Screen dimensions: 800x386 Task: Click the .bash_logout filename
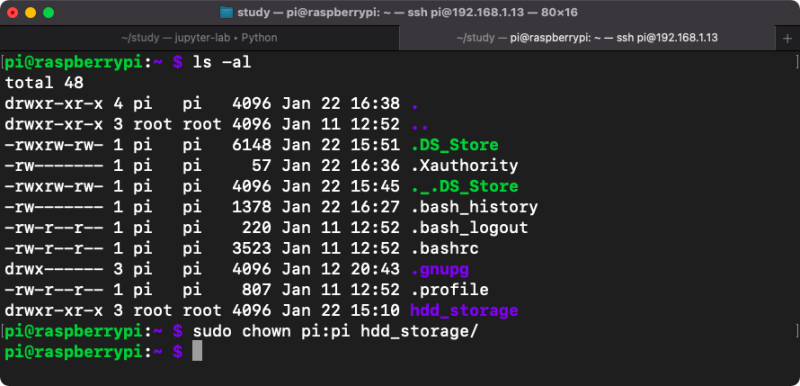[x=469, y=227]
